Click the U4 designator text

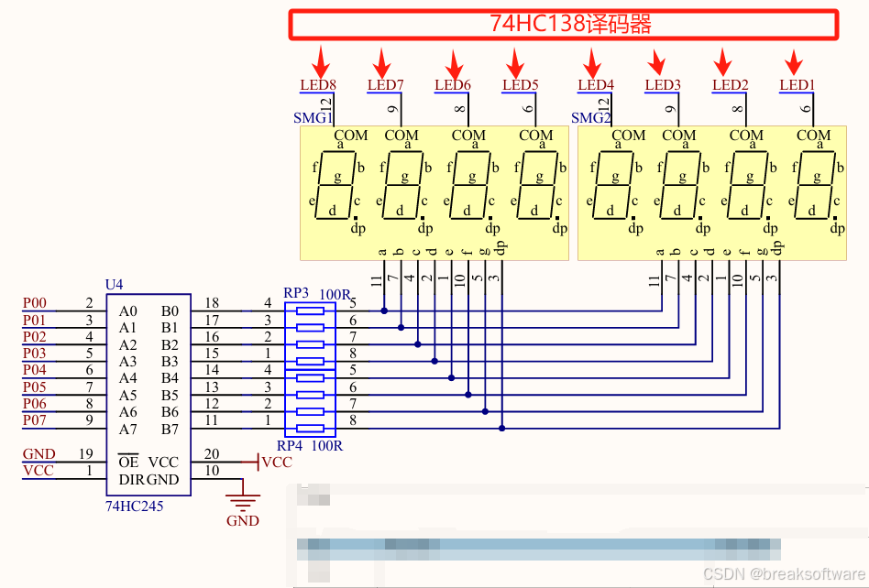[x=115, y=285]
